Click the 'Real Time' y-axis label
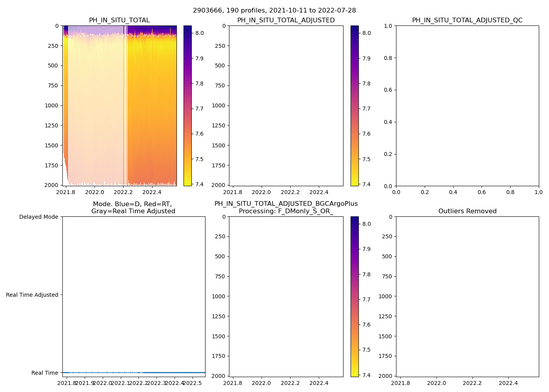Viewport: 549px width, 392px height. [45, 373]
